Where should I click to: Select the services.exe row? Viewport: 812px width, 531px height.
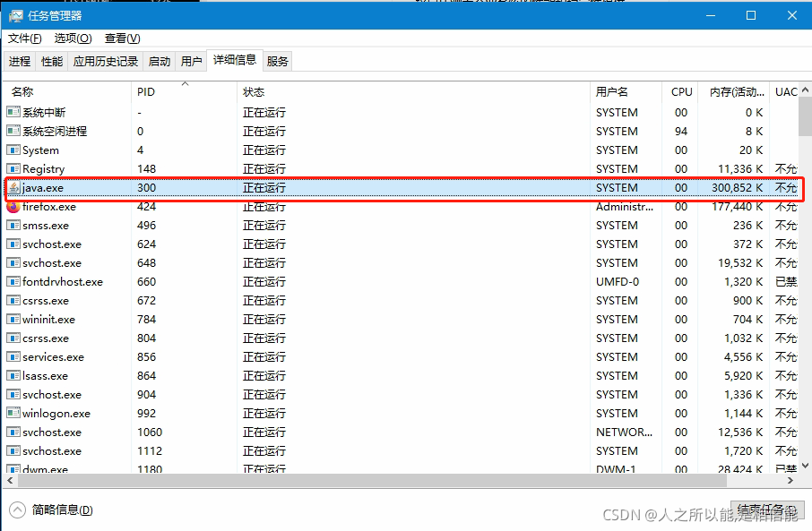point(402,357)
